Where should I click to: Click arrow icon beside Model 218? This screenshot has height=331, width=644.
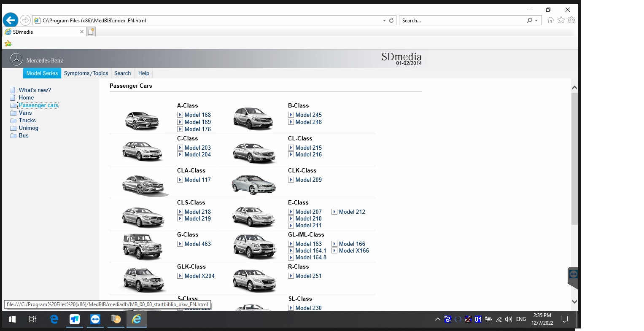click(x=180, y=212)
